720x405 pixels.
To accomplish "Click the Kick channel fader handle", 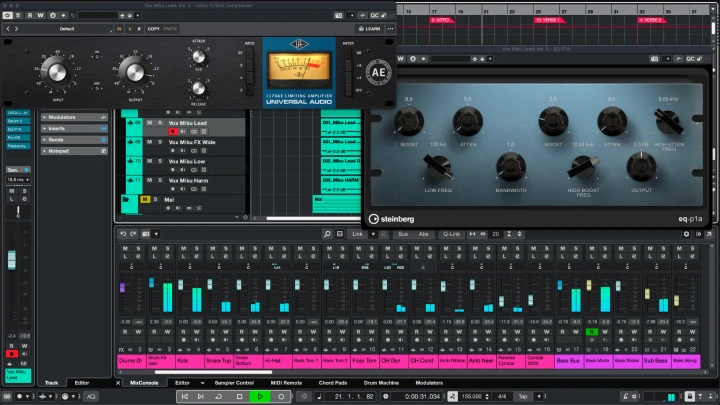I will [x=180, y=285].
